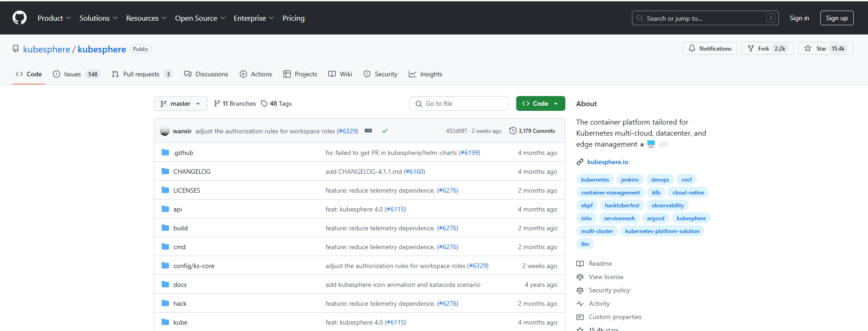Open the build folder

pos(180,228)
